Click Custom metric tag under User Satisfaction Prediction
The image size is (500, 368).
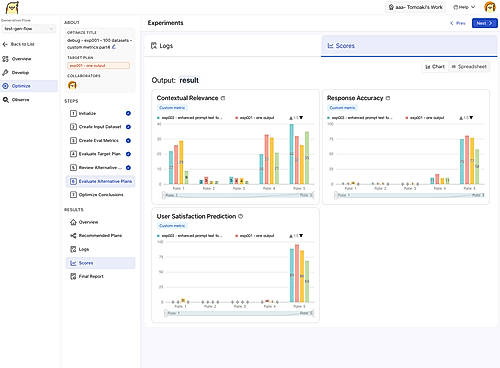click(172, 226)
